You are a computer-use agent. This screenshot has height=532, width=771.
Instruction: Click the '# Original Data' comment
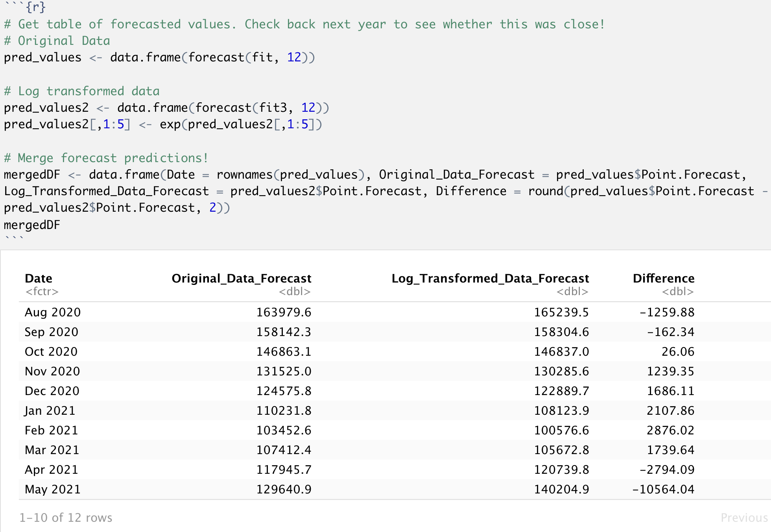(x=57, y=41)
